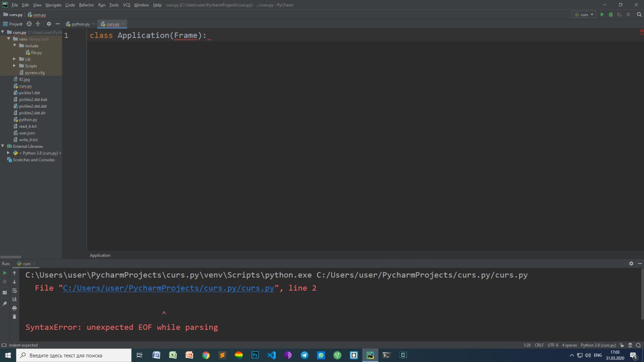Select read_it.txt in the project tree
Image resolution: width=644 pixels, height=362 pixels.
coord(25,126)
